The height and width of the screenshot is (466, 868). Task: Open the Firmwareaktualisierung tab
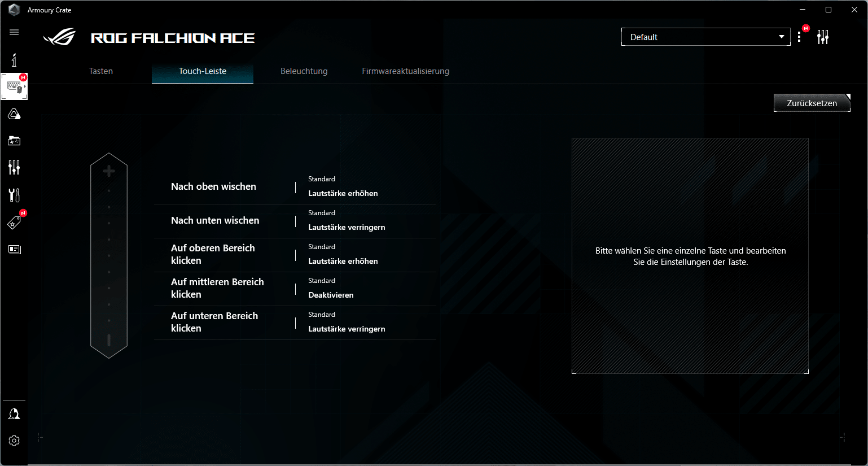click(x=405, y=71)
